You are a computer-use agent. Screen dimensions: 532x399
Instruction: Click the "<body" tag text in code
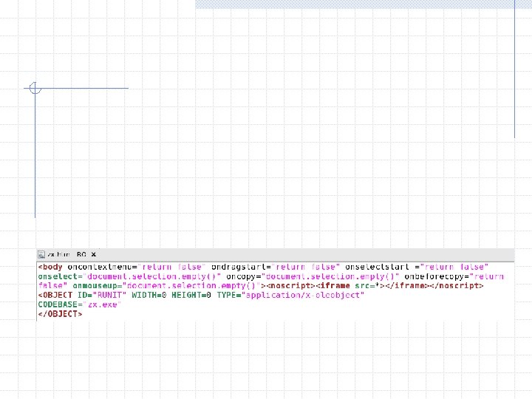pyautogui.click(x=50, y=267)
